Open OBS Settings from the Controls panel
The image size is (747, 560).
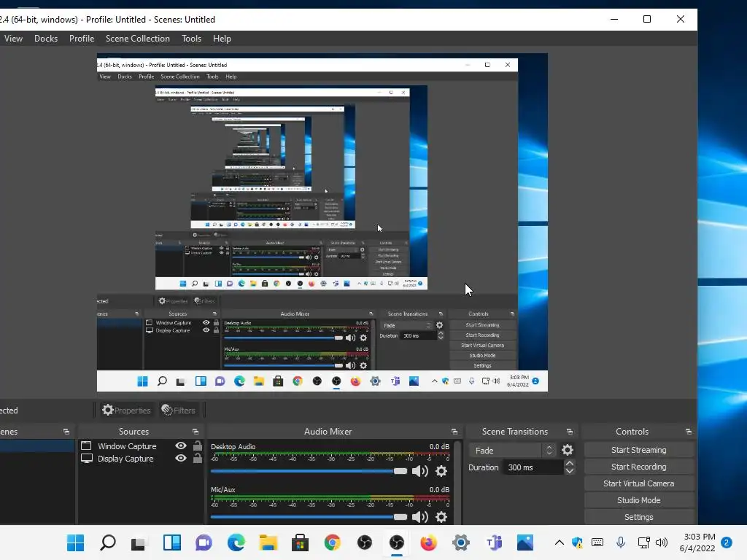pos(639,517)
